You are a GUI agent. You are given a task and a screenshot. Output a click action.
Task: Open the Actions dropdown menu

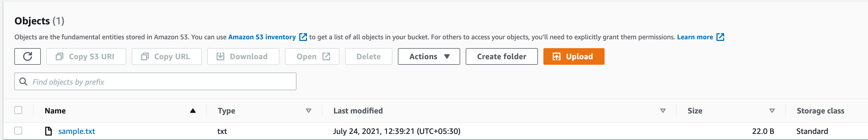(x=428, y=56)
